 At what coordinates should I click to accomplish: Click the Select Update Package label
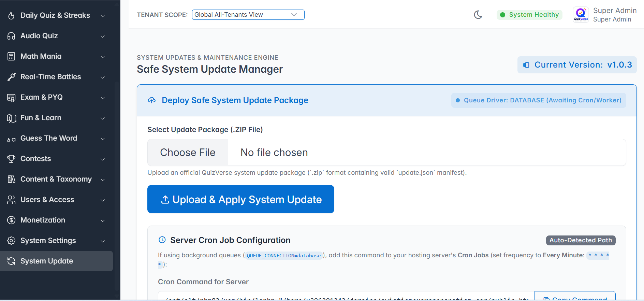coord(205,130)
